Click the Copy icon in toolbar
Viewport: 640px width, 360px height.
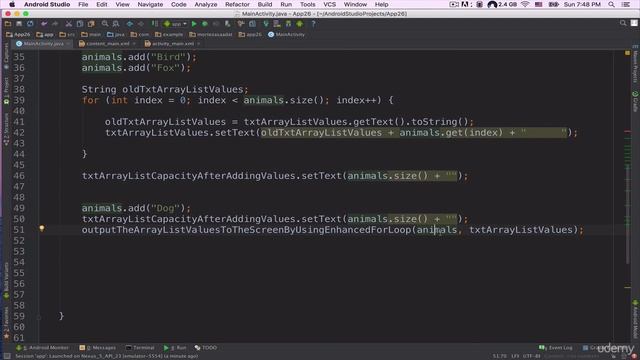click(80, 24)
